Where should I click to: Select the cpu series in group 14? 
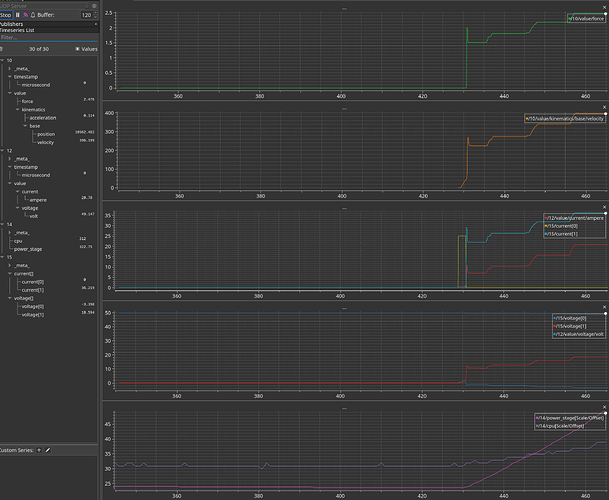pos(18,241)
